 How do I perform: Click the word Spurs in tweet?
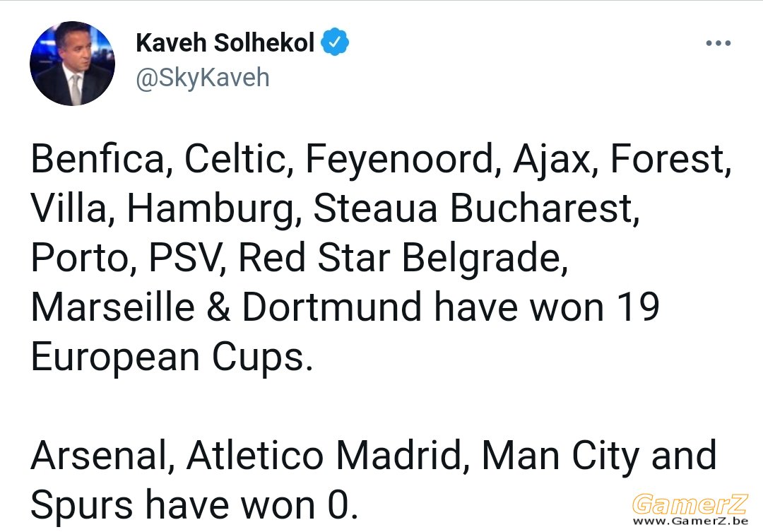(81, 506)
